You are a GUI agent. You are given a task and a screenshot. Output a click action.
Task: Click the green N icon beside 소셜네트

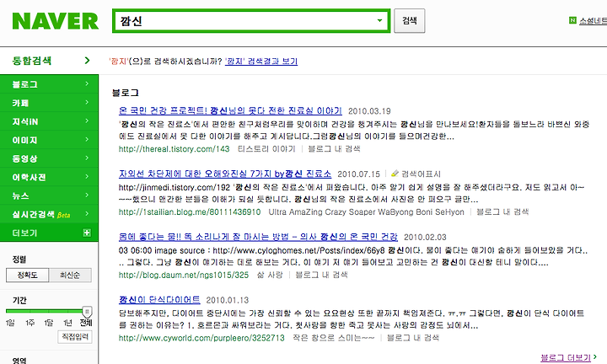click(572, 20)
